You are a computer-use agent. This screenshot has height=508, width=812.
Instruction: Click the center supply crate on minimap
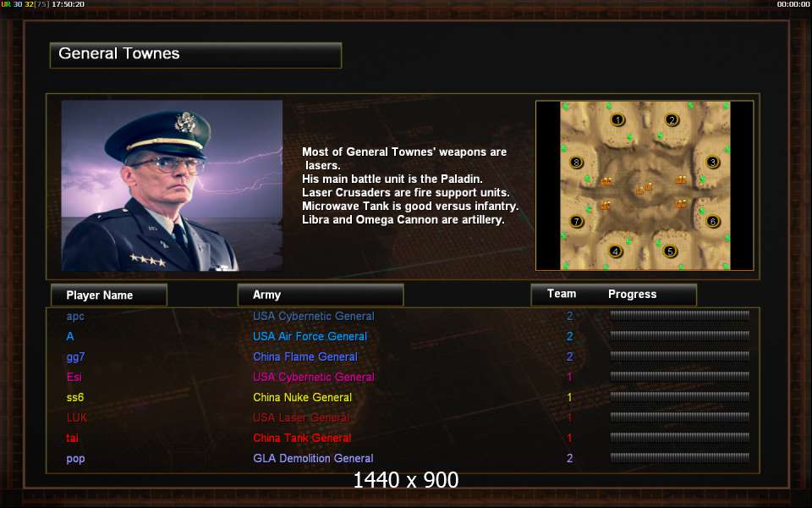tap(644, 189)
